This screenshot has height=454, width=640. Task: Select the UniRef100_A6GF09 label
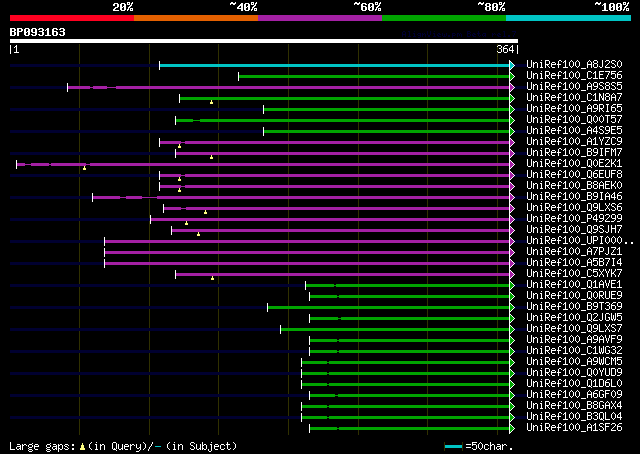(x=574, y=395)
